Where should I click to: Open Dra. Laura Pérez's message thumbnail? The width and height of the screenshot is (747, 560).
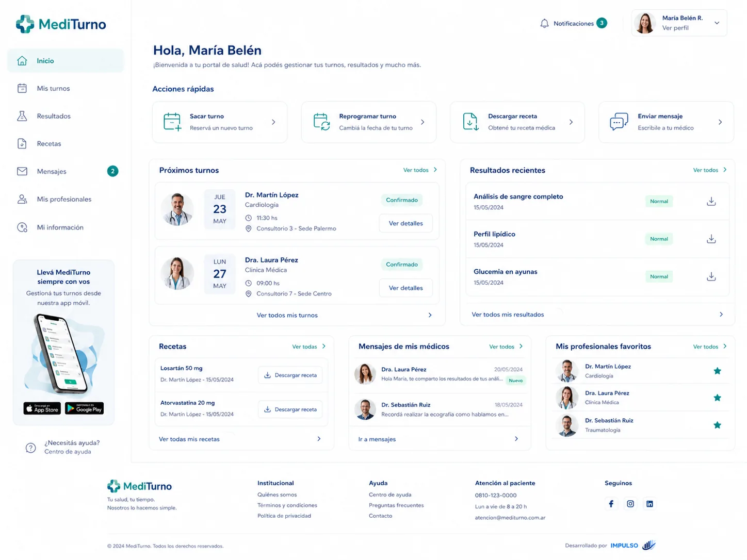tap(365, 374)
